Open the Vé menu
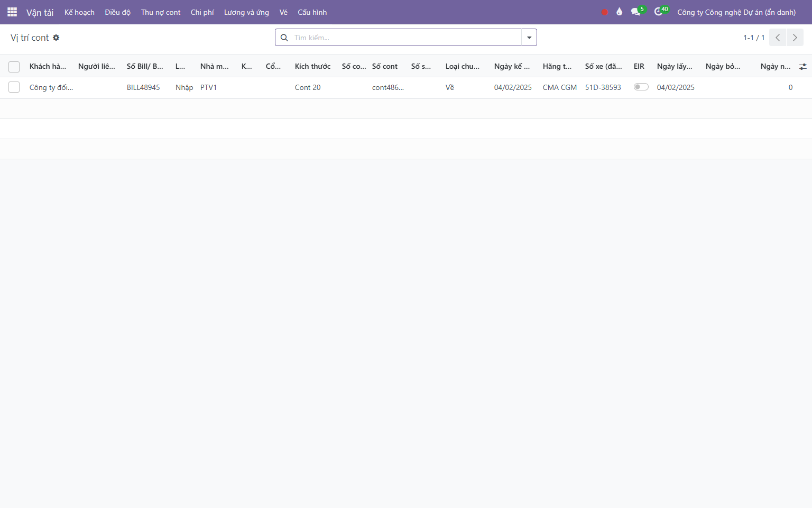 283,12
